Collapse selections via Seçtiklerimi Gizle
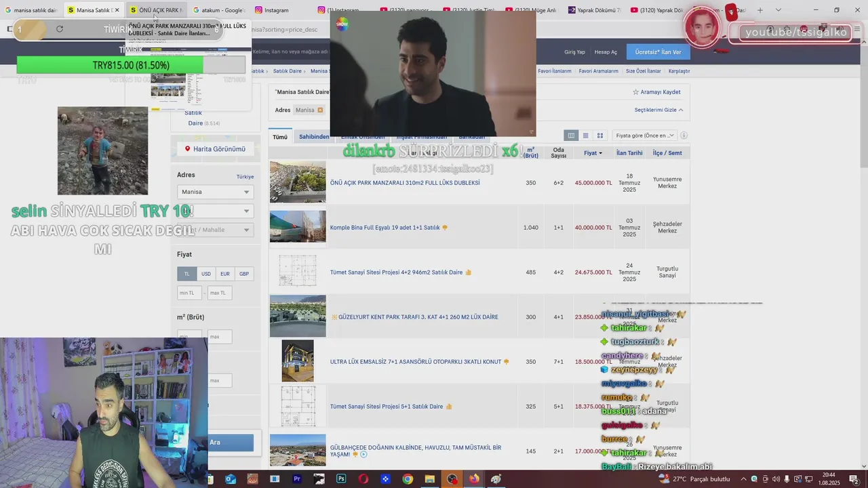Viewport: 868px width, 488px height. tap(658, 110)
